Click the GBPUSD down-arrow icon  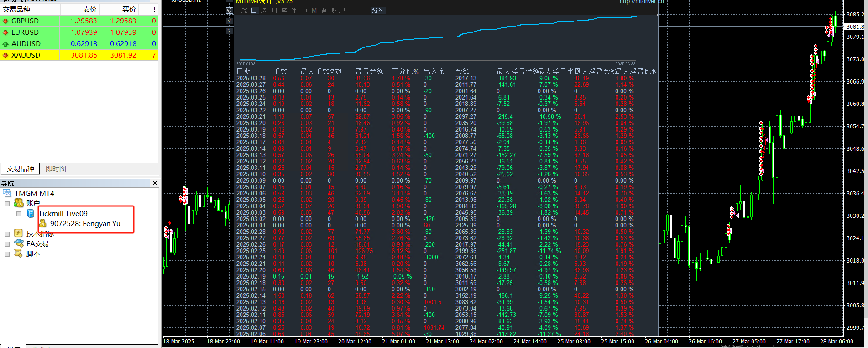tap(5, 21)
